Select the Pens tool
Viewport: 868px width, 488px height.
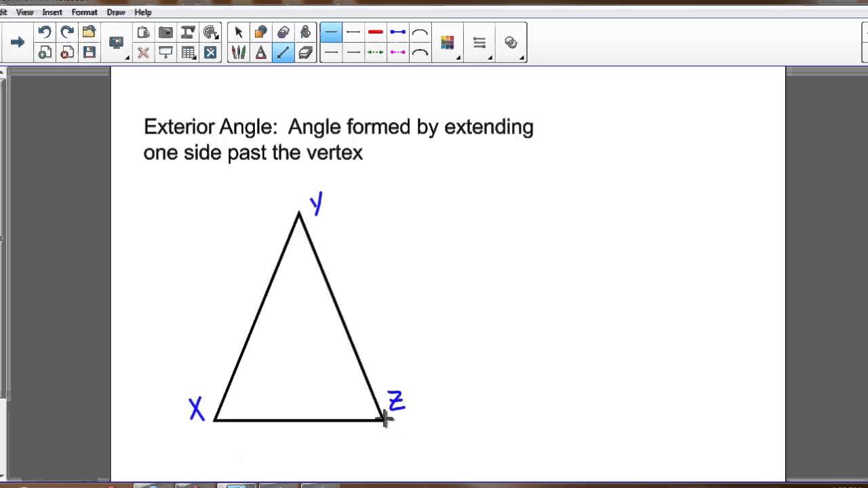(x=239, y=52)
